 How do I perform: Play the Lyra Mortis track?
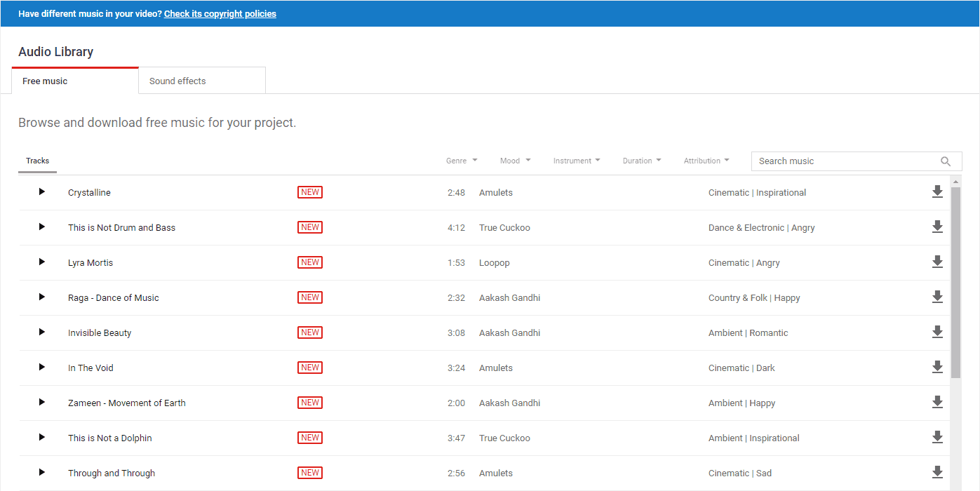(x=42, y=262)
